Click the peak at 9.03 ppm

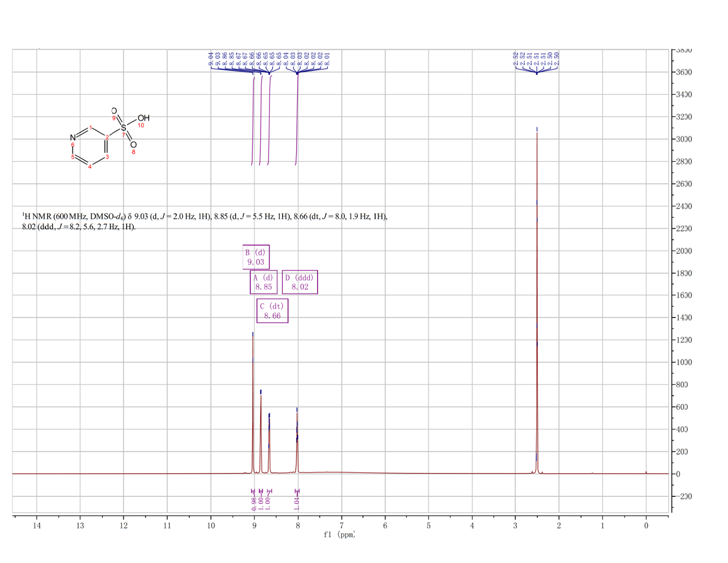coord(253,403)
